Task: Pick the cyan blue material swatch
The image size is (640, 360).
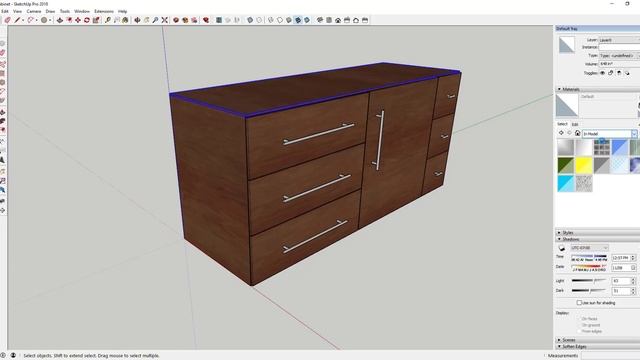Action: click(566, 184)
